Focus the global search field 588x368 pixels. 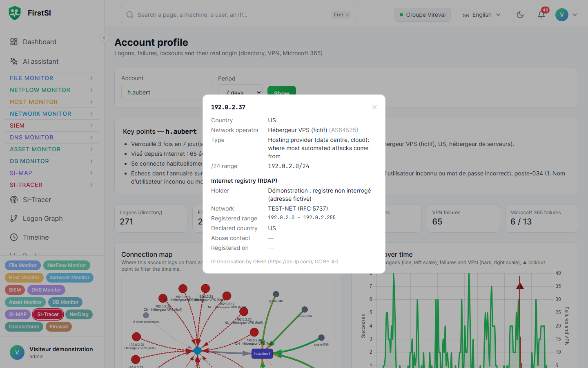click(x=238, y=15)
